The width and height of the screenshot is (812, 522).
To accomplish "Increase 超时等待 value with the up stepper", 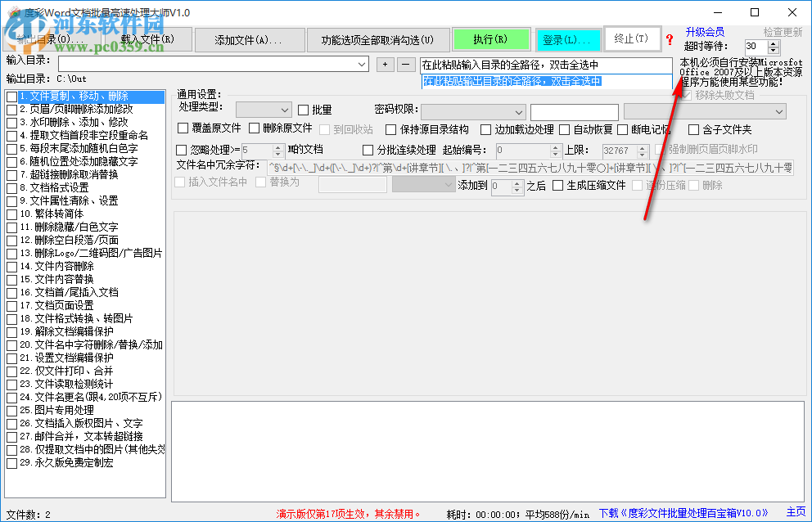I will [773, 42].
